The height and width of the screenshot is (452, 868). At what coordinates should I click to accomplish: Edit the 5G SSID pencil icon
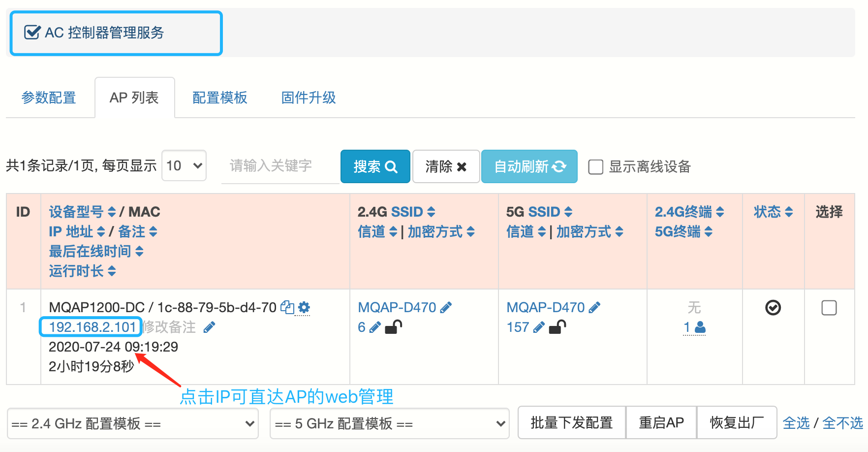(594, 308)
